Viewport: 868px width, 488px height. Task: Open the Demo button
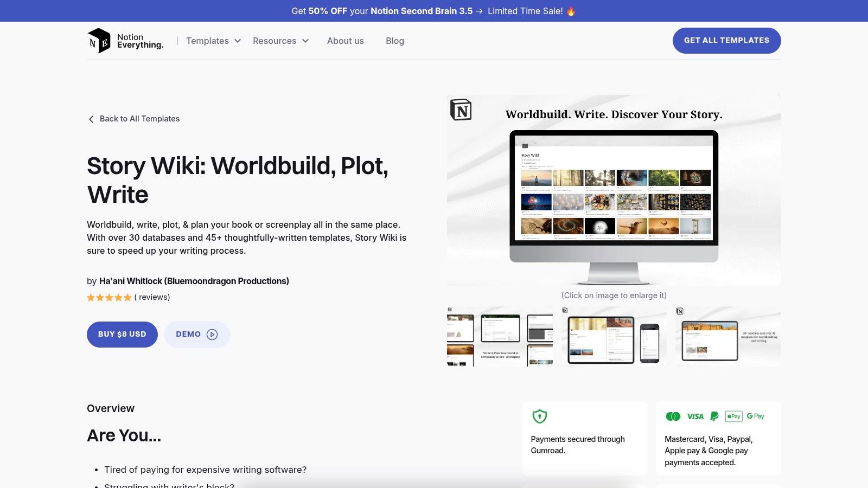pyautogui.click(x=197, y=335)
